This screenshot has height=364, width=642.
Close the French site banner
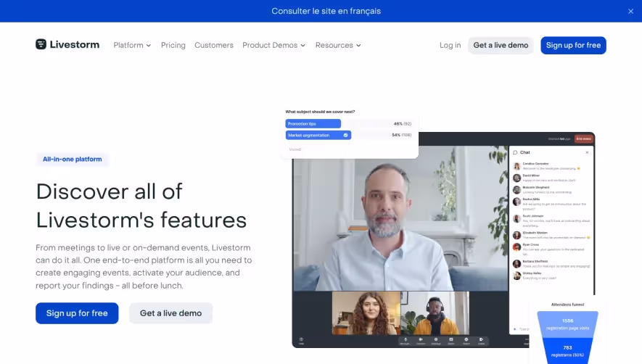[x=630, y=12]
